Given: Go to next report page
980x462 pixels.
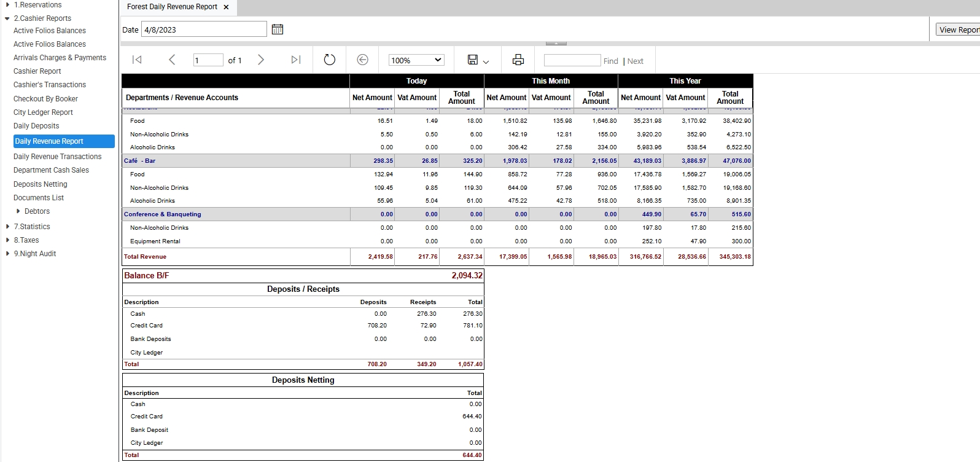Looking at the screenshot, I should point(261,60).
